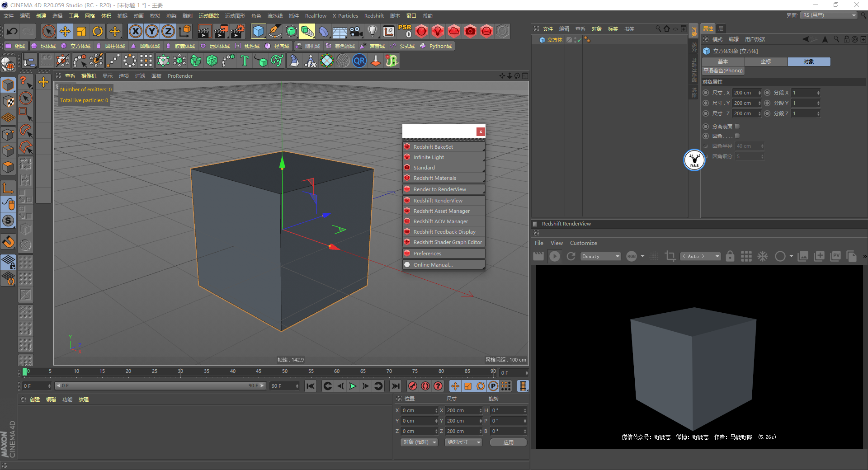Viewport: 868px width, 470px height.
Task: Switch to Texture mode checkerboard cube
Action: pyautogui.click(x=8, y=101)
